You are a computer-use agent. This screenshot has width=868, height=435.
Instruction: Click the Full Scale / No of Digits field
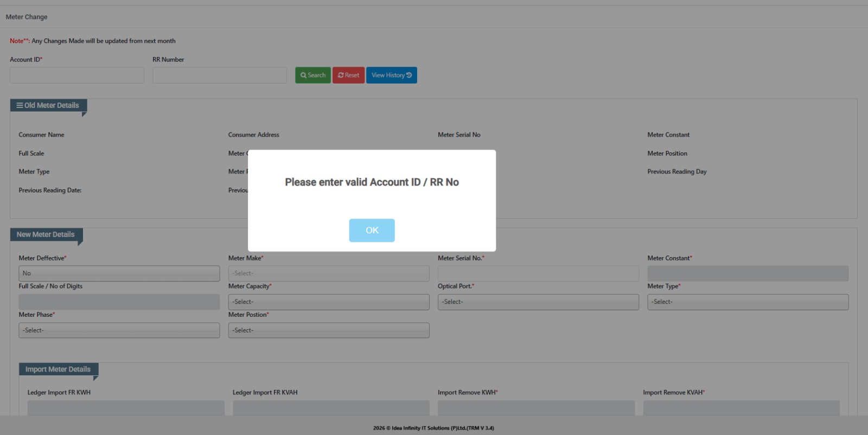click(x=119, y=302)
